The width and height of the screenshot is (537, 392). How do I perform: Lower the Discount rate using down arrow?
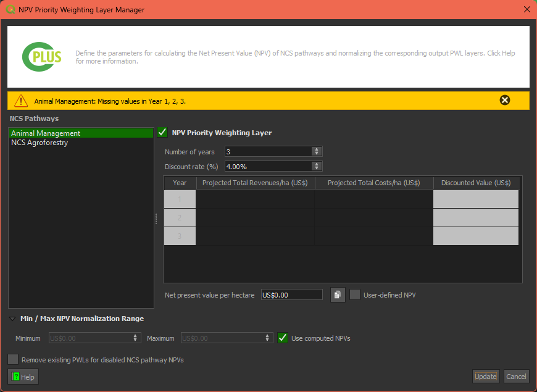[x=317, y=169]
